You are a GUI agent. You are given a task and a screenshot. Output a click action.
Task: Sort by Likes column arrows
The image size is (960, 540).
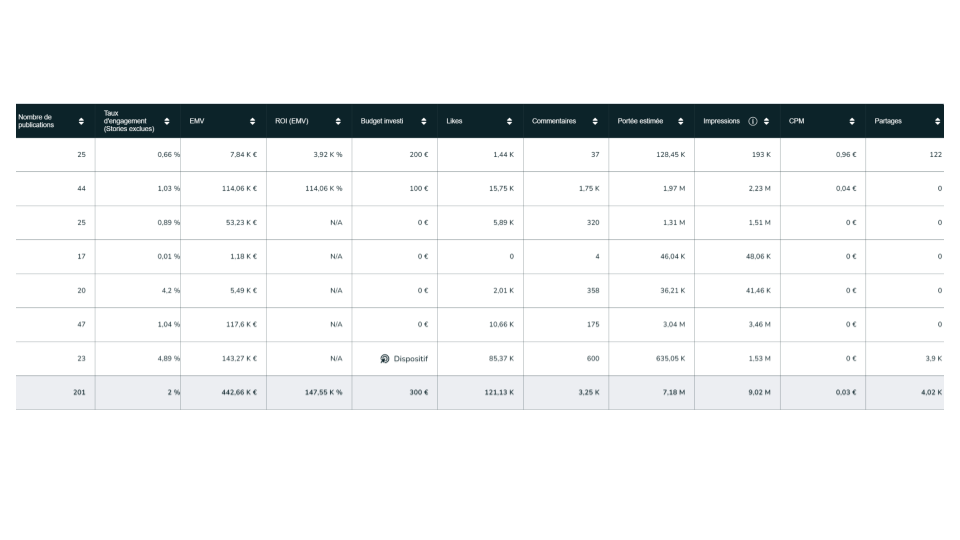pos(509,121)
